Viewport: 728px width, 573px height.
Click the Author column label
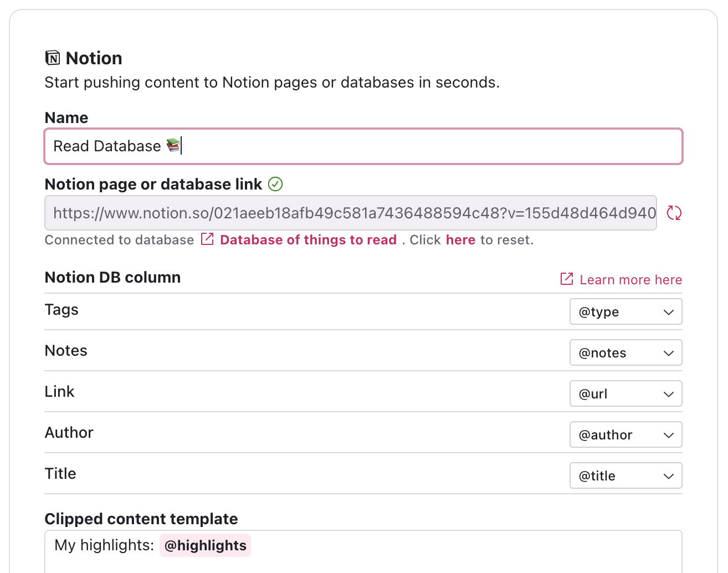(x=69, y=433)
